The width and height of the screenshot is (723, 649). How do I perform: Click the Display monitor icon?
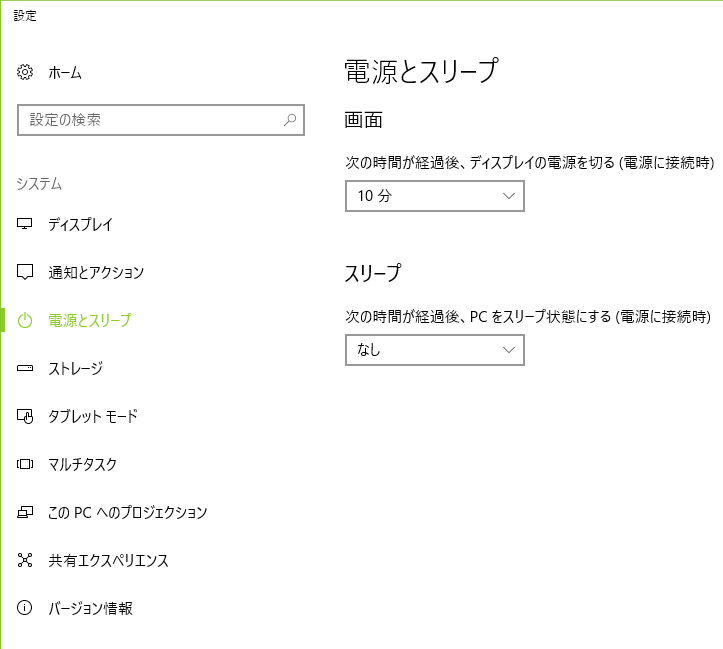pos(25,224)
